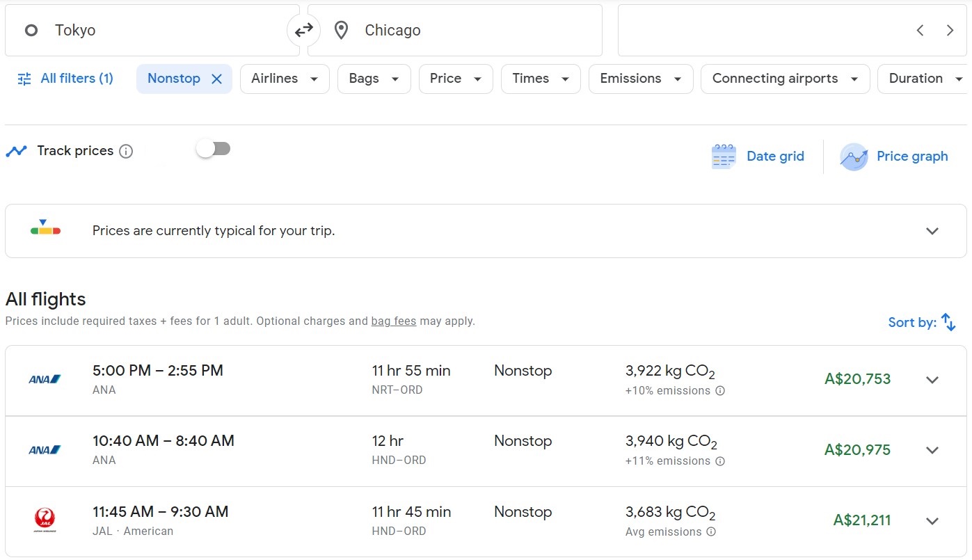Open the Emissions filter dropdown
This screenshot has height=560, width=972.
click(641, 79)
